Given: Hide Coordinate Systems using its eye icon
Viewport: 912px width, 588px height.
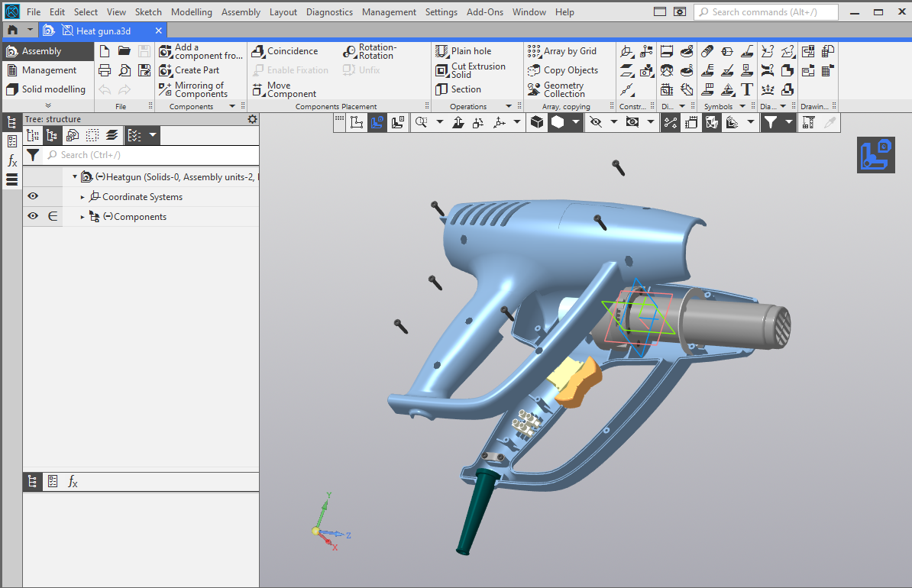Looking at the screenshot, I should 33,196.
